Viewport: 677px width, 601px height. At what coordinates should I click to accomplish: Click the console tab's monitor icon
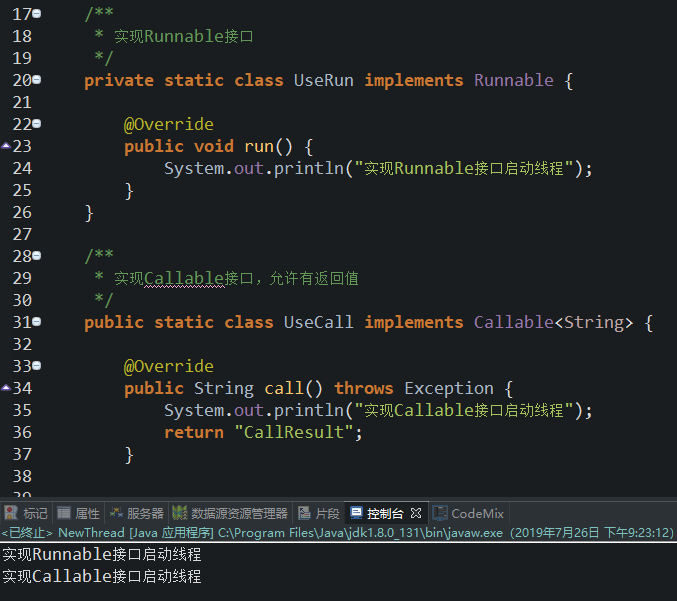click(x=356, y=513)
